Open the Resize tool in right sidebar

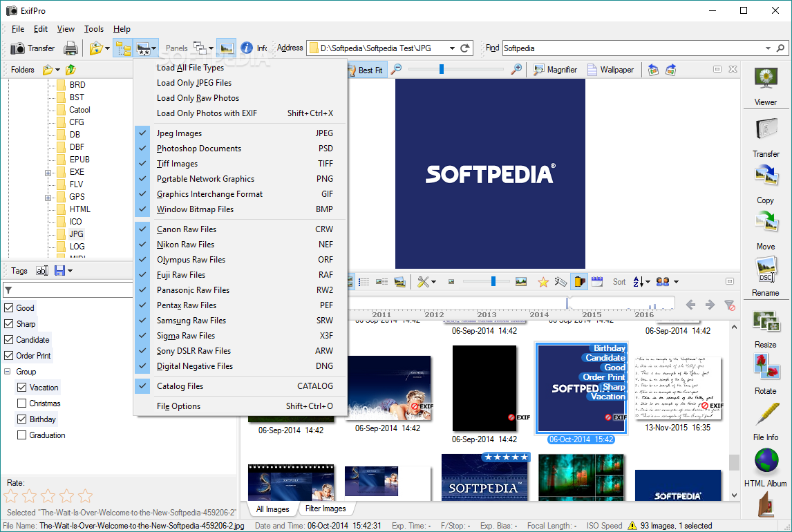pos(766,329)
